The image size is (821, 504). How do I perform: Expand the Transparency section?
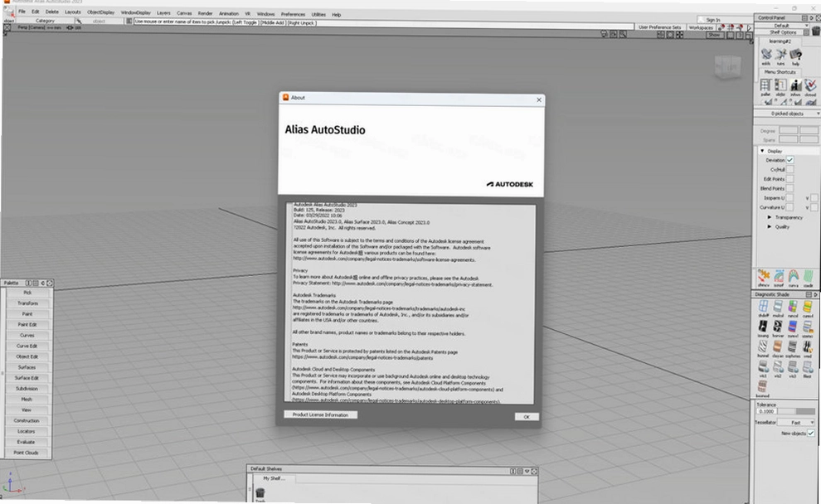point(769,216)
